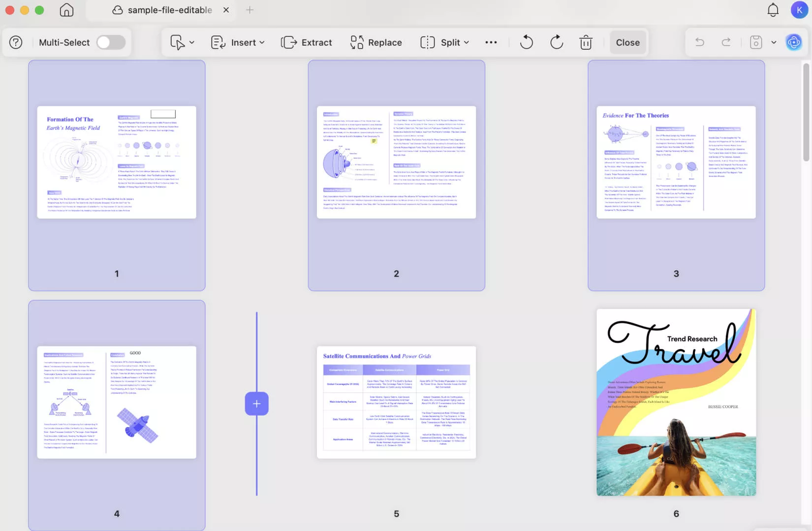Toggle the Multi-Select switch
Viewport: 812px width, 531px height.
[x=111, y=42]
